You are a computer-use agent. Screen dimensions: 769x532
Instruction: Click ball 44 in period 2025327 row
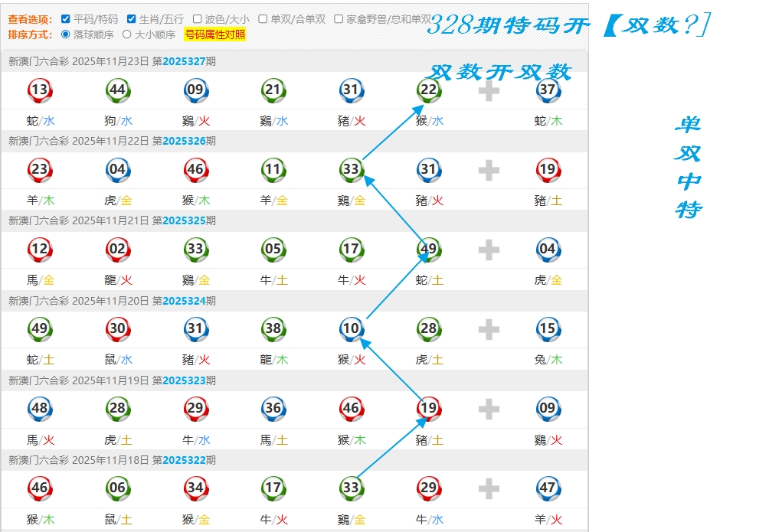117,90
